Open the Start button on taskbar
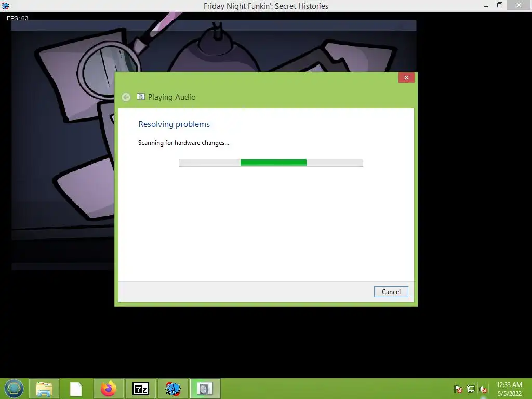This screenshot has width=532, height=399. point(14,389)
